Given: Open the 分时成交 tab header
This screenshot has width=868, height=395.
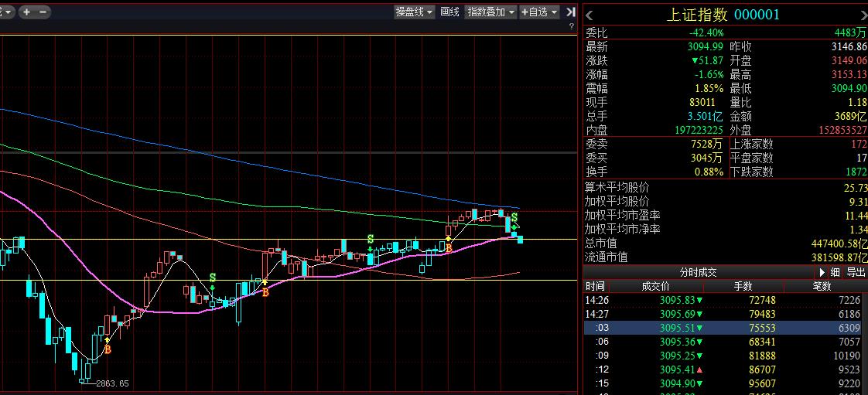Looking at the screenshot, I should [698, 272].
